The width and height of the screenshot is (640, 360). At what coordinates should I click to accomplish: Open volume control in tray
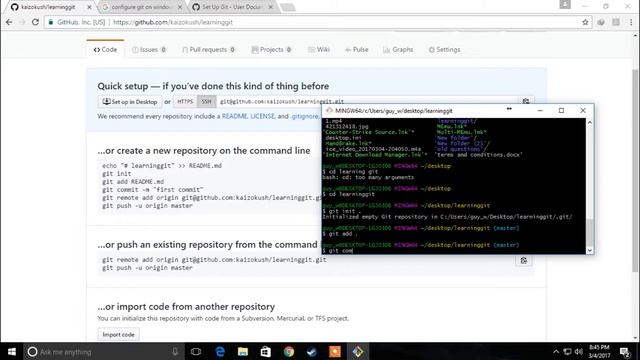(x=579, y=351)
